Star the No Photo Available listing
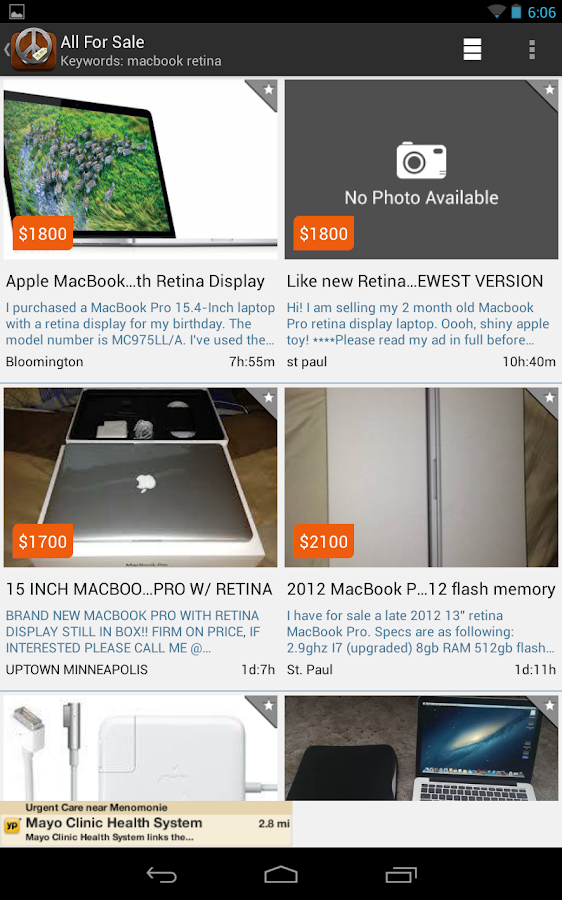Screen dimensions: 562x900 click(547, 92)
